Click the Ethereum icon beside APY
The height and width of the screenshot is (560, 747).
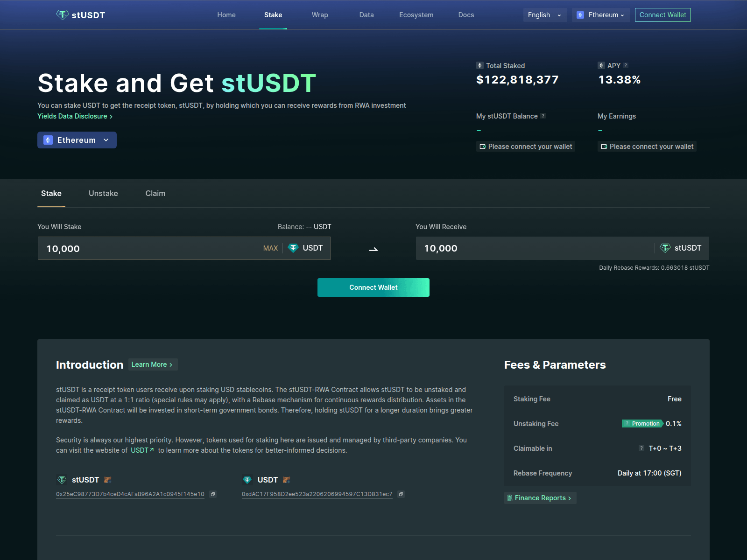pyautogui.click(x=601, y=65)
